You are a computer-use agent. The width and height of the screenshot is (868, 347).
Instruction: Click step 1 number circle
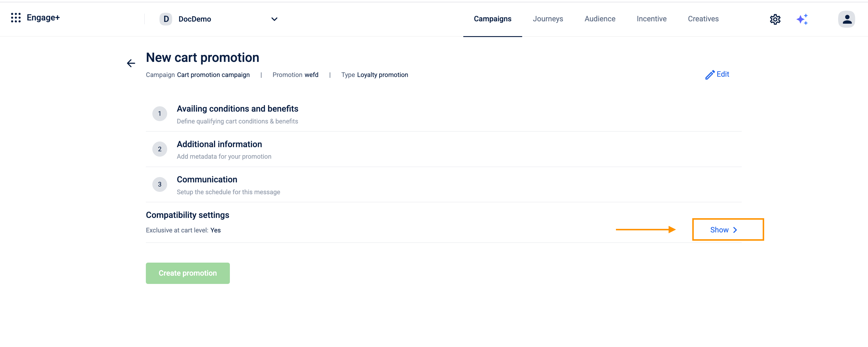tap(159, 114)
